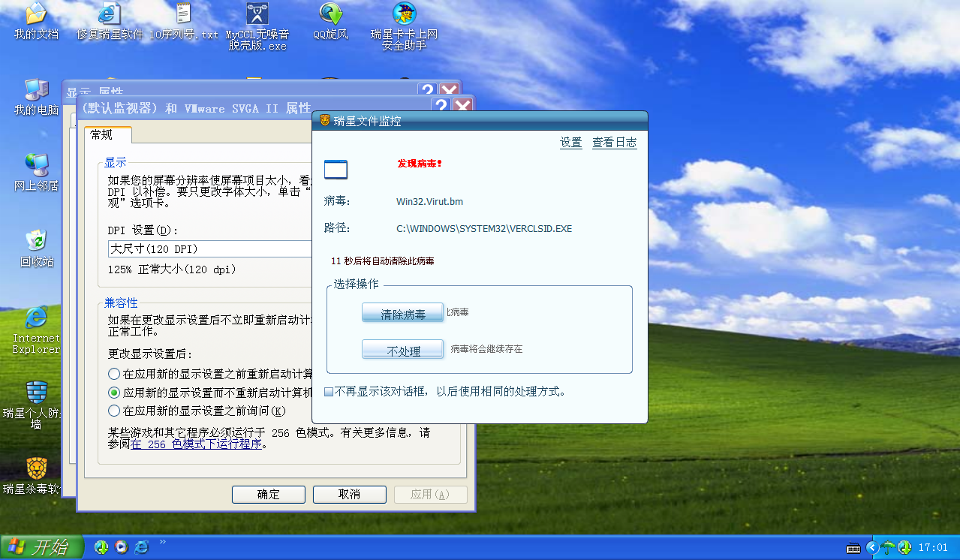
Task: Open 设置 link in 瑞星文件监控
Action: click(x=571, y=143)
